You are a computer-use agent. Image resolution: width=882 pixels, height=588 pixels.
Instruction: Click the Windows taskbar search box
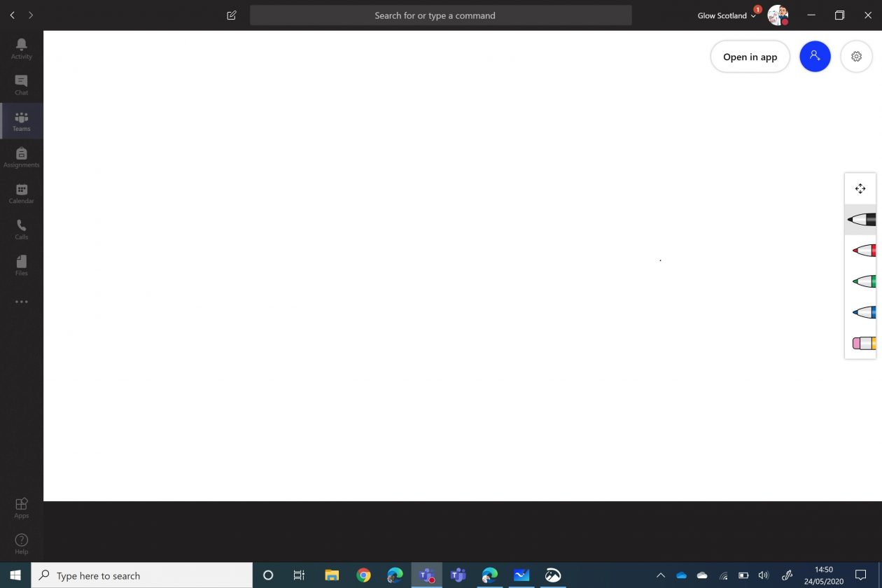point(142,575)
